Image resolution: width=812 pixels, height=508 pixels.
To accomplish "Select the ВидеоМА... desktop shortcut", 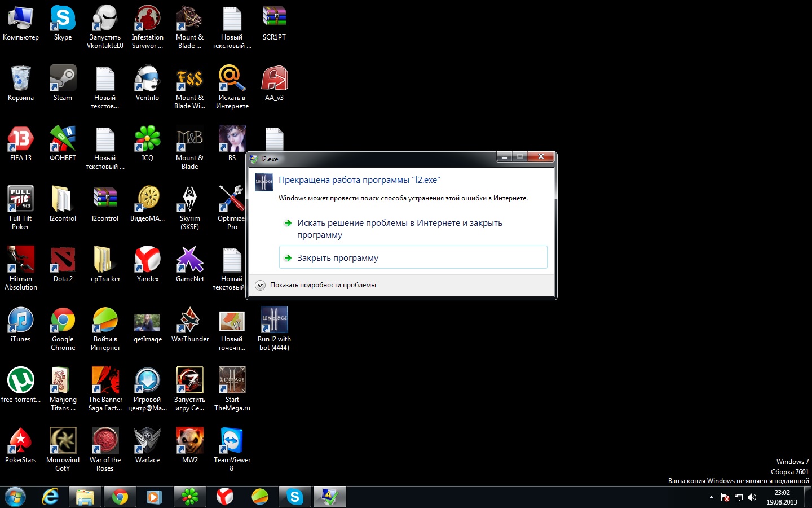I will [147, 205].
